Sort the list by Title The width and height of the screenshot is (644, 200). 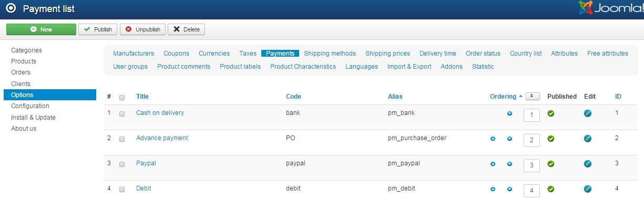(142, 97)
